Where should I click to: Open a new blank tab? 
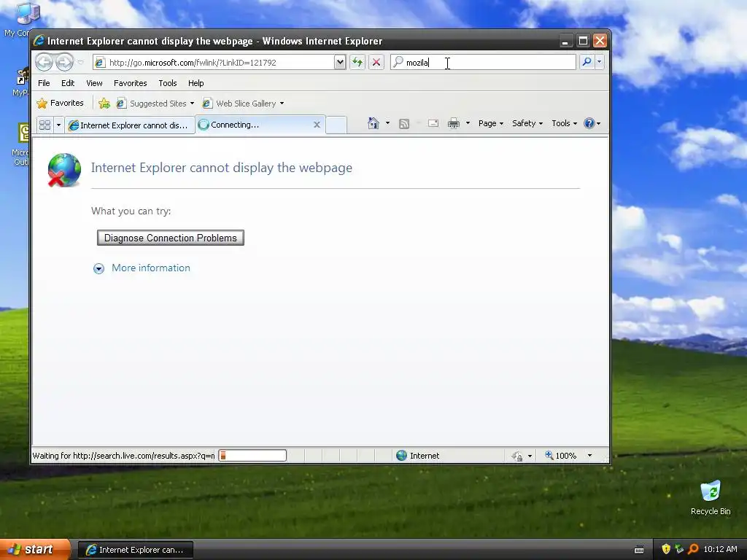pos(336,125)
